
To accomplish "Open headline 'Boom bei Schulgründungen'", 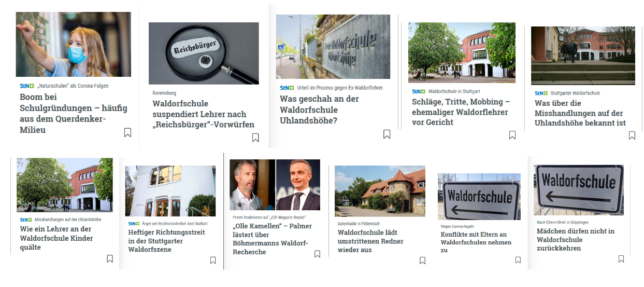I will (74, 113).
